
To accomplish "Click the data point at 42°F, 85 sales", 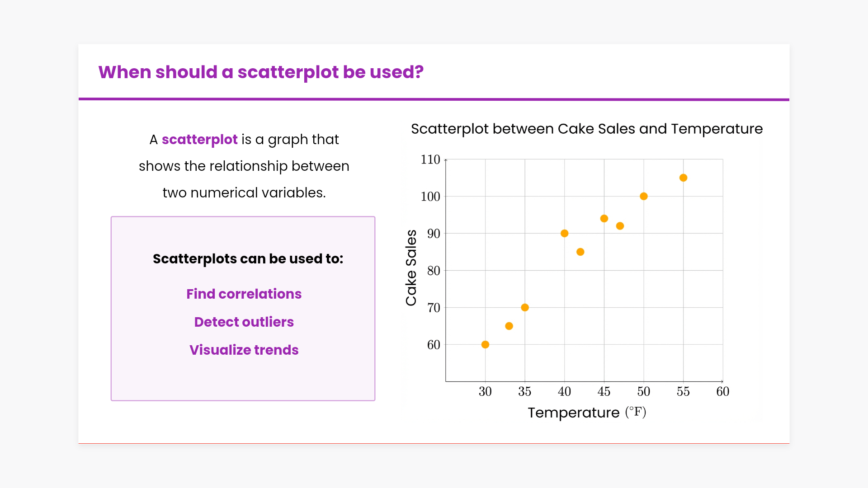I will coord(580,252).
